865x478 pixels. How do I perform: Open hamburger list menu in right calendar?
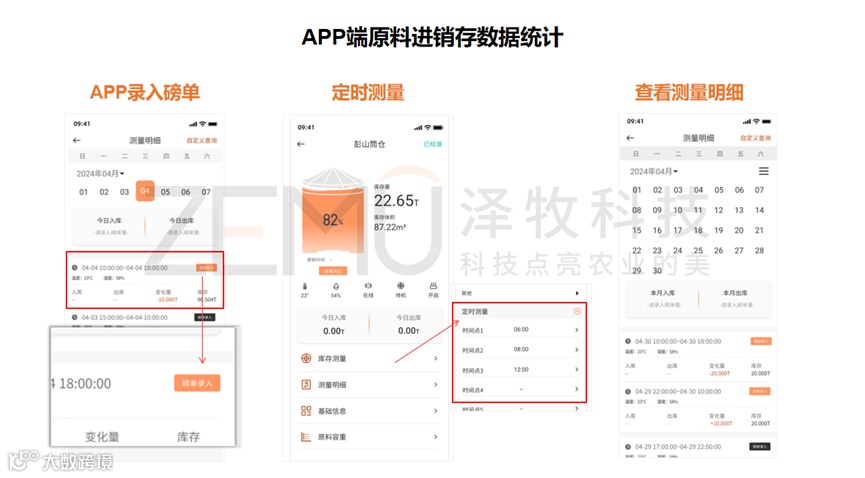[763, 172]
